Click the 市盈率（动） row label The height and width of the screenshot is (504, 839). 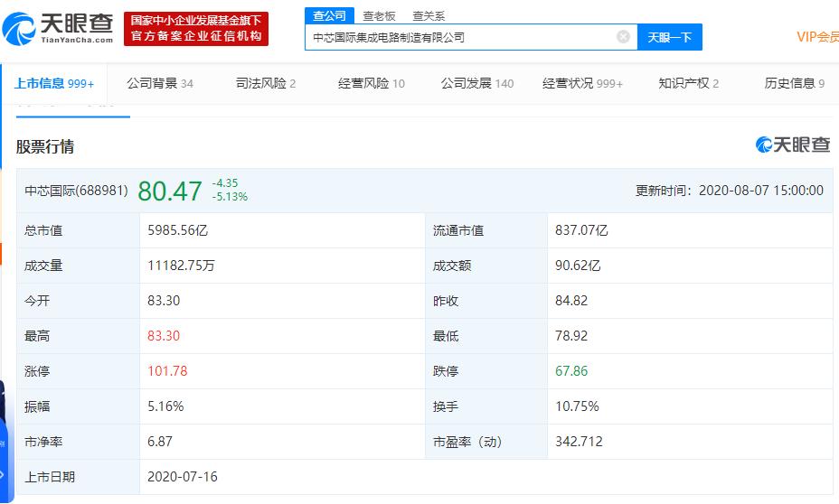pos(467,442)
